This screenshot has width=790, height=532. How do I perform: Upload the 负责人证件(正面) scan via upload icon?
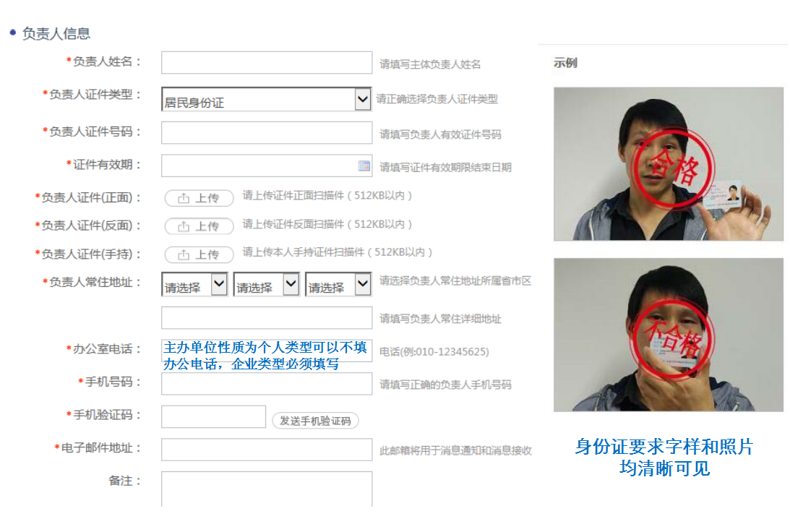click(198, 198)
